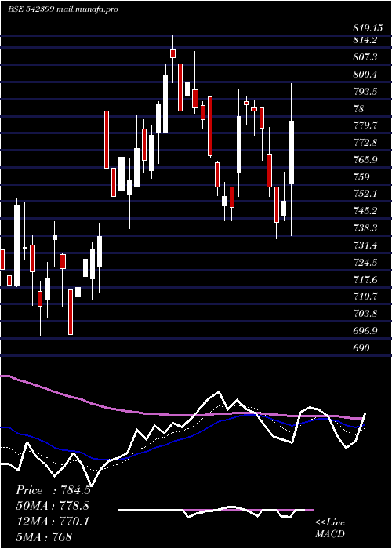The height and width of the screenshot is (549, 392).
Task: Select the 772.8 price label
Action: pyautogui.click(x=365, y=143)
